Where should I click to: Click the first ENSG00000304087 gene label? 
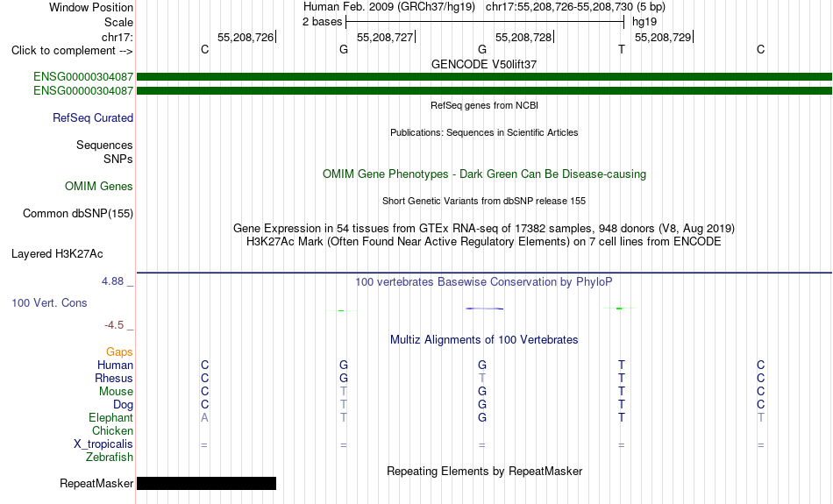83,77
